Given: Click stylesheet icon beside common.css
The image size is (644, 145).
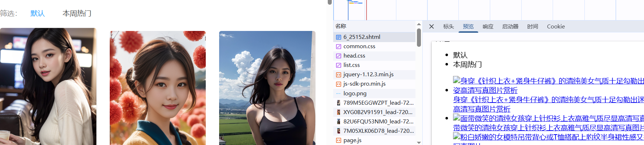Looking at the screenshot, I should (339, 46).
